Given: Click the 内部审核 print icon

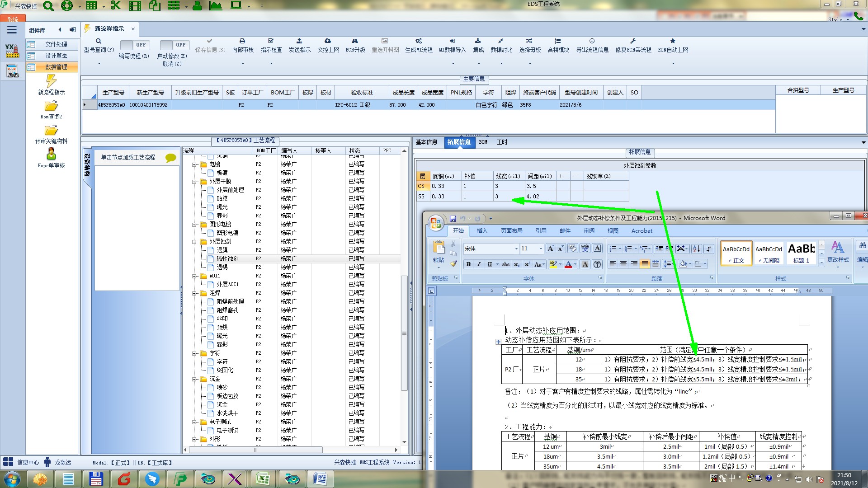Looking at the screenshot, I should coord(242,41).
